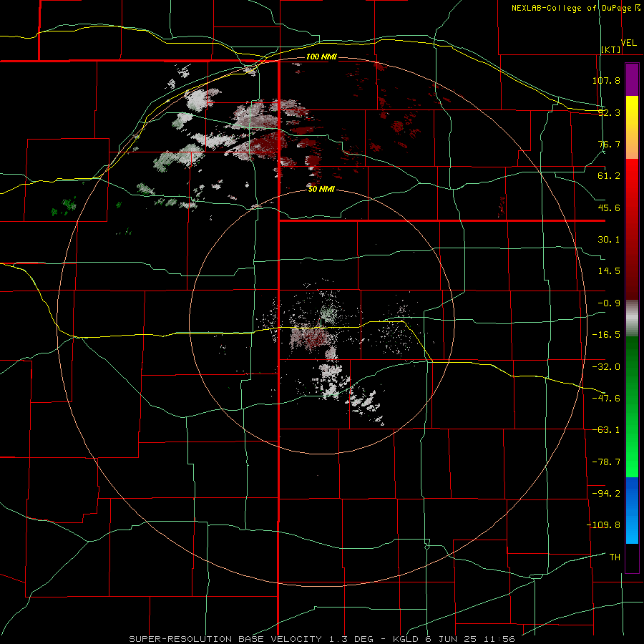Click the [KT] units label
Screen dimensions: 644x644
click(x=611, y=49)
